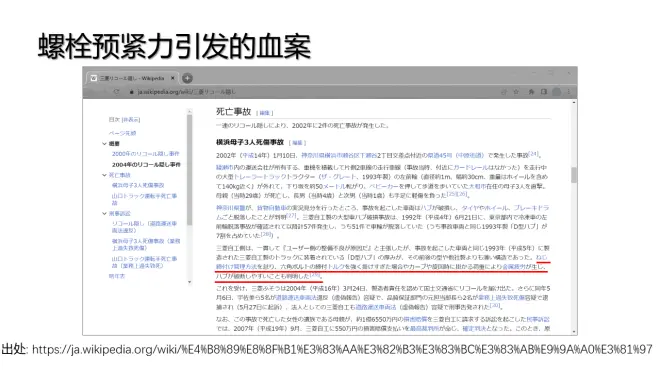Open the browser extensions puzzle icon

click(531, 92)
